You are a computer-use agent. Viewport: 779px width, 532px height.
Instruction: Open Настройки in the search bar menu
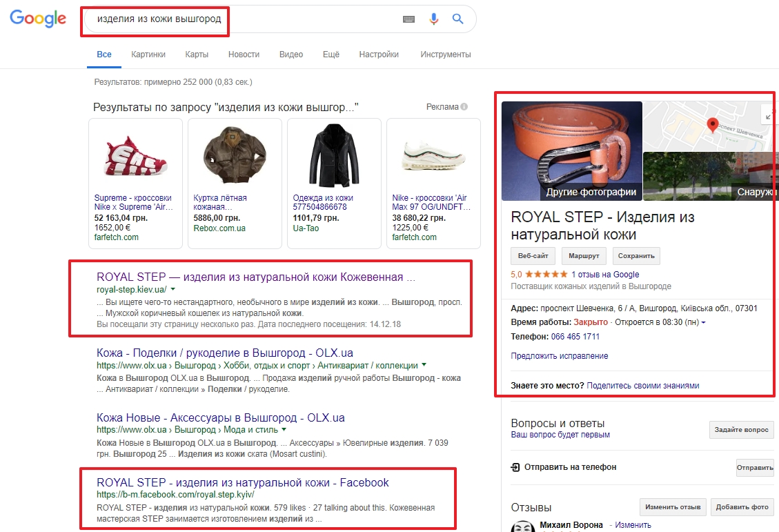click(379, 55)
